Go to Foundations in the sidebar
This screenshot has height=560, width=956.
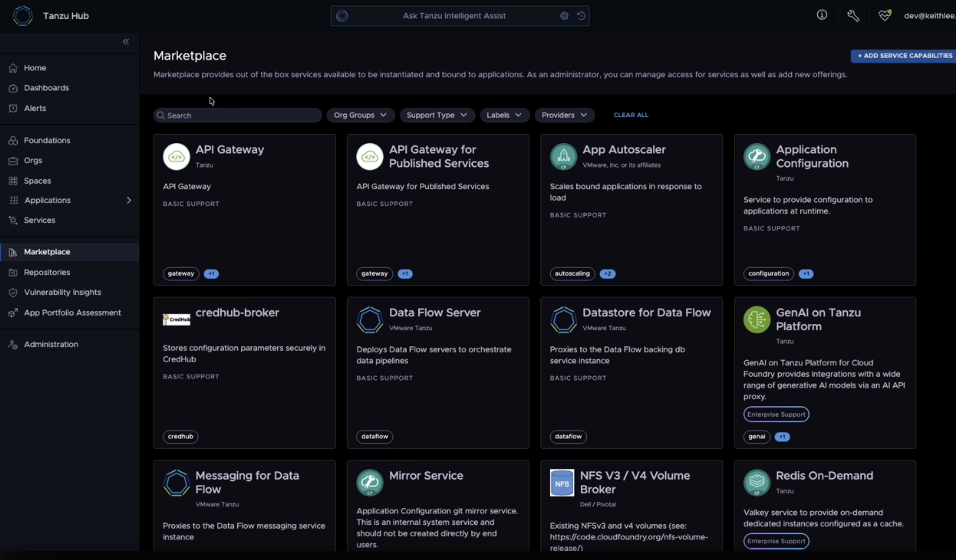pyautogui.click(x=47, y=140)
